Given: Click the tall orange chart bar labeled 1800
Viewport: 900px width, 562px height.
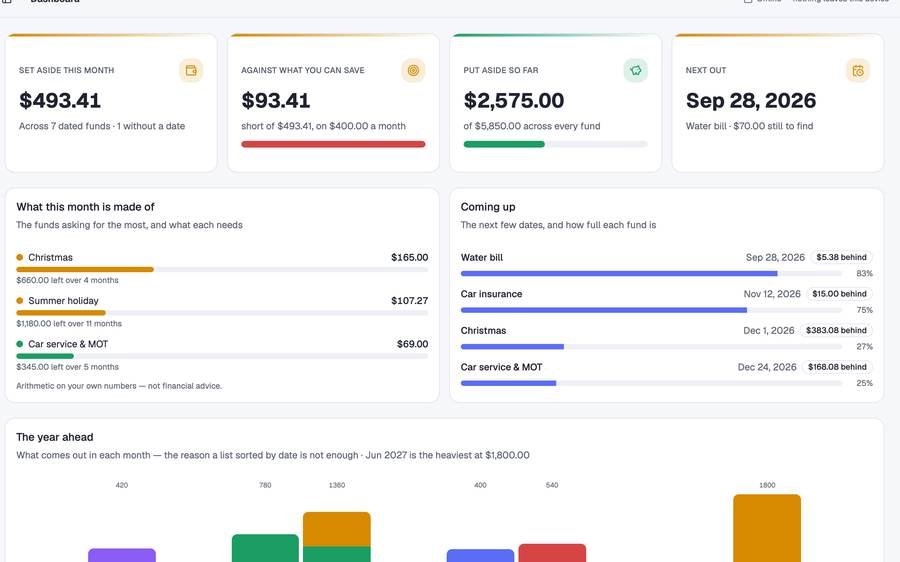Looking at the screenshot, I should pyautogui.click(x=767, y=528).
